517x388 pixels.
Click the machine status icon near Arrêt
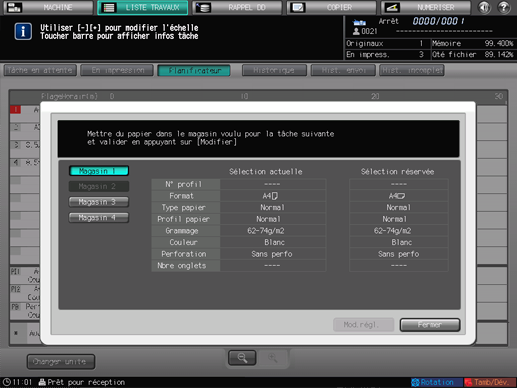coord(359,22)
